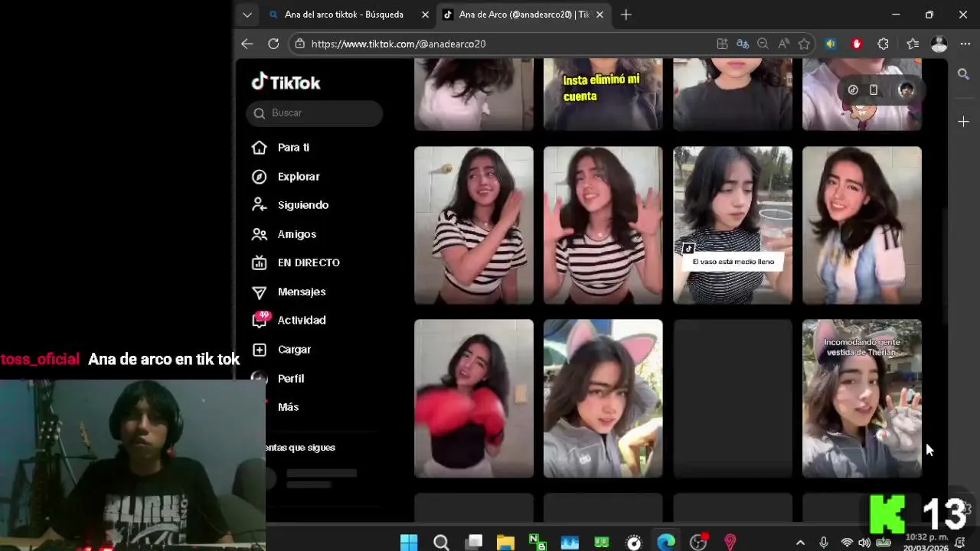Add this page to favorites star

pos(804,44)
